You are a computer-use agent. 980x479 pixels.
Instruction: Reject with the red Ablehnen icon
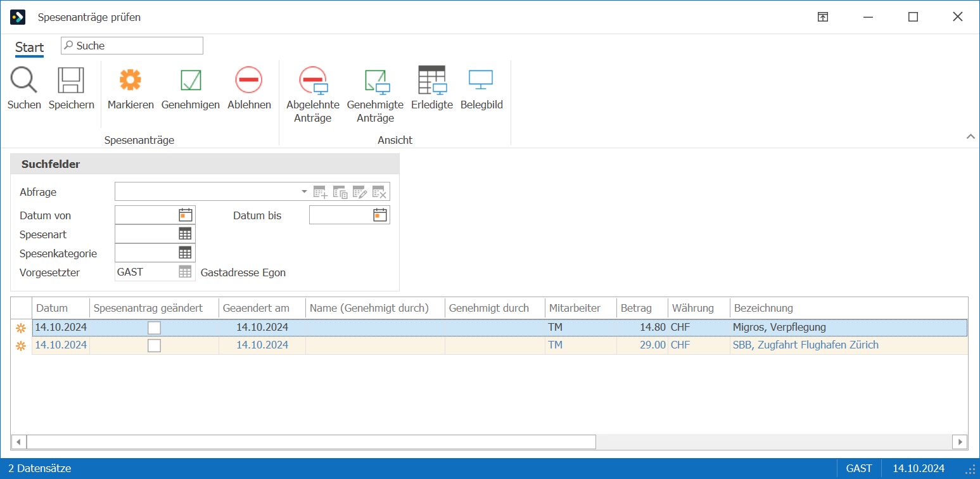pos(249,80)
